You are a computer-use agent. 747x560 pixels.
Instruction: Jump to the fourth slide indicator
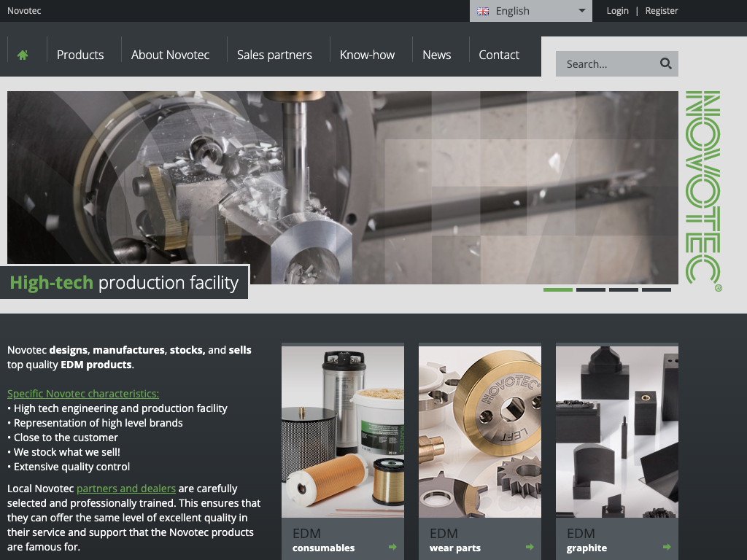click(656, 289)
